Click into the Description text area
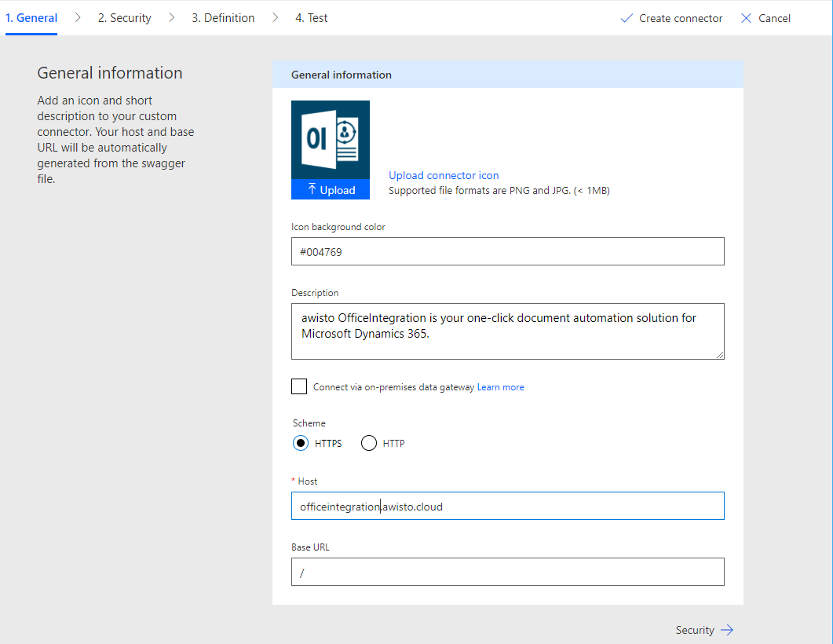Screen dimensions: 833x644 click(x=507, y=331)
